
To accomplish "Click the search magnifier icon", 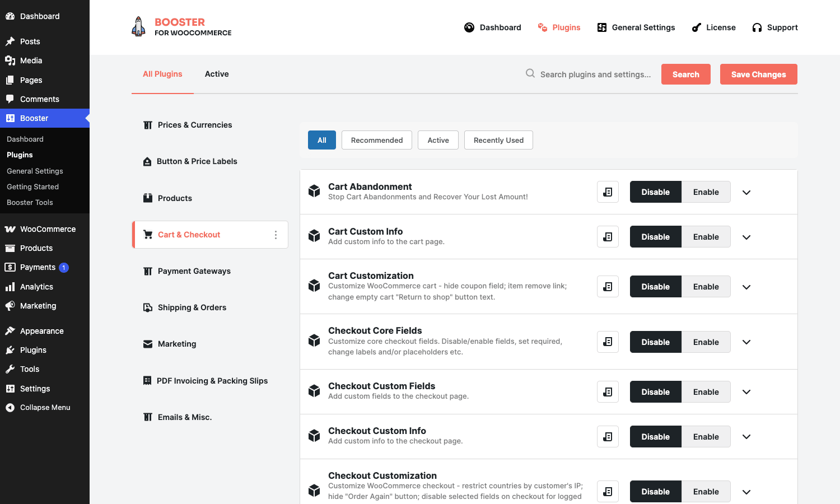I will click(530, 73).
